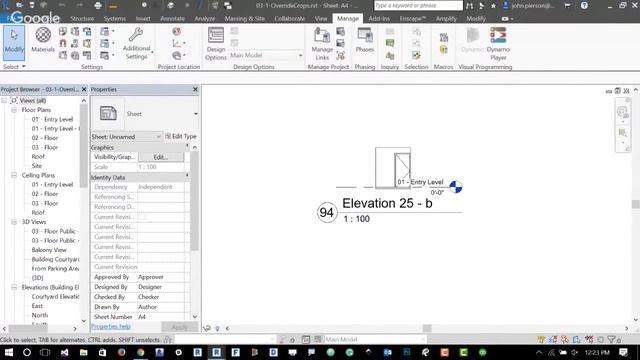This screenshot has width=640, height=360.
Task: Click the Edit selection icon in Selection panel
Action: coord(416,55)
